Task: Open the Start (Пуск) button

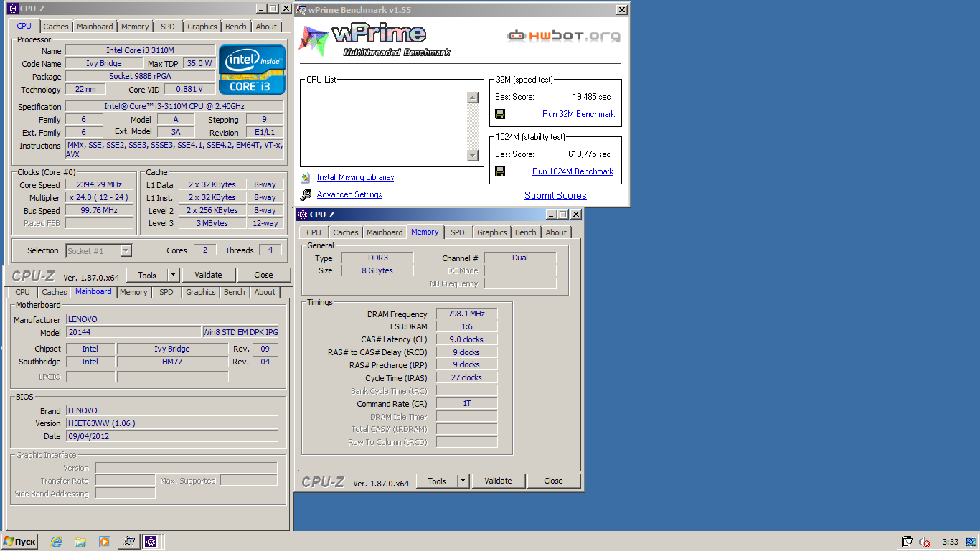Action: tap(20, 542)
